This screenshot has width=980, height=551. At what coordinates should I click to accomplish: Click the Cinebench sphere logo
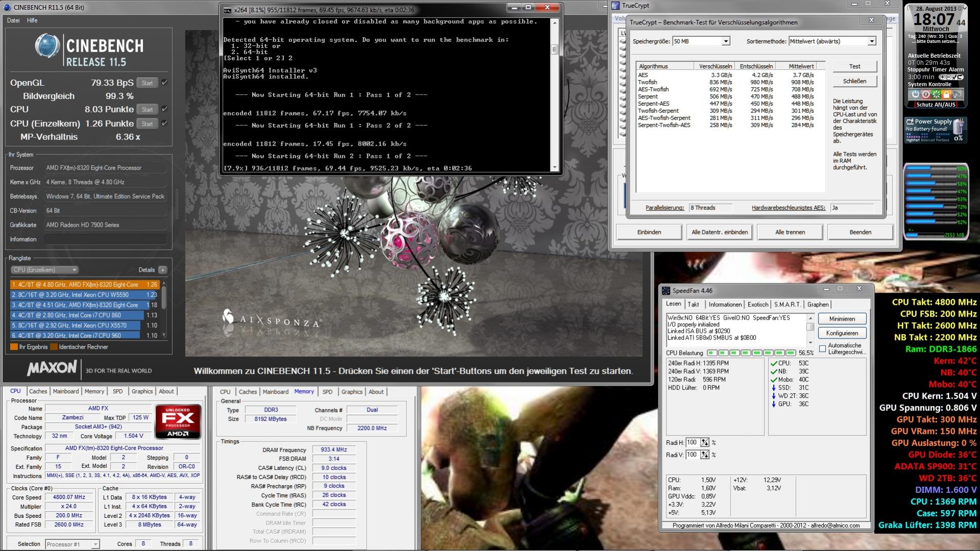pos(47,46)
